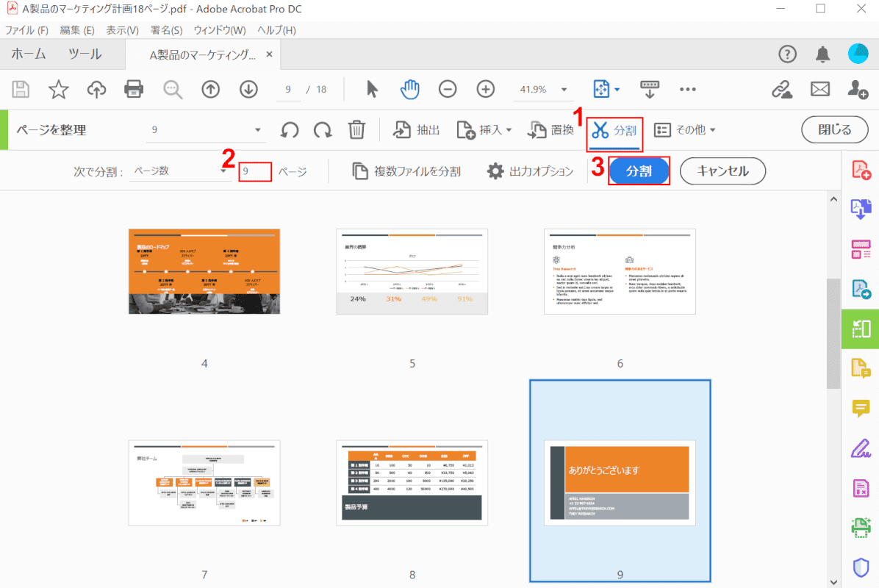
Task: Select page 5 chart thumbnail
Action: (x=412, y=271)
